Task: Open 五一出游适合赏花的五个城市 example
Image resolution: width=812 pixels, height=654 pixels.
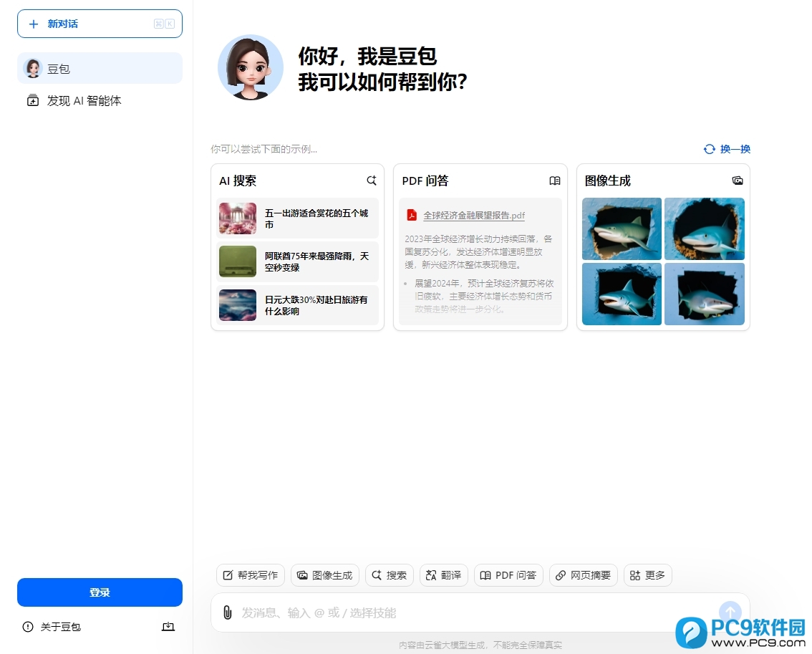Action: click(298, 218)
